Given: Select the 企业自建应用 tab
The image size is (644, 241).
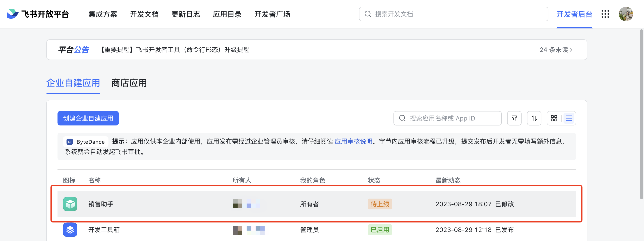Looking at the screenshot, I should (73, 83).
